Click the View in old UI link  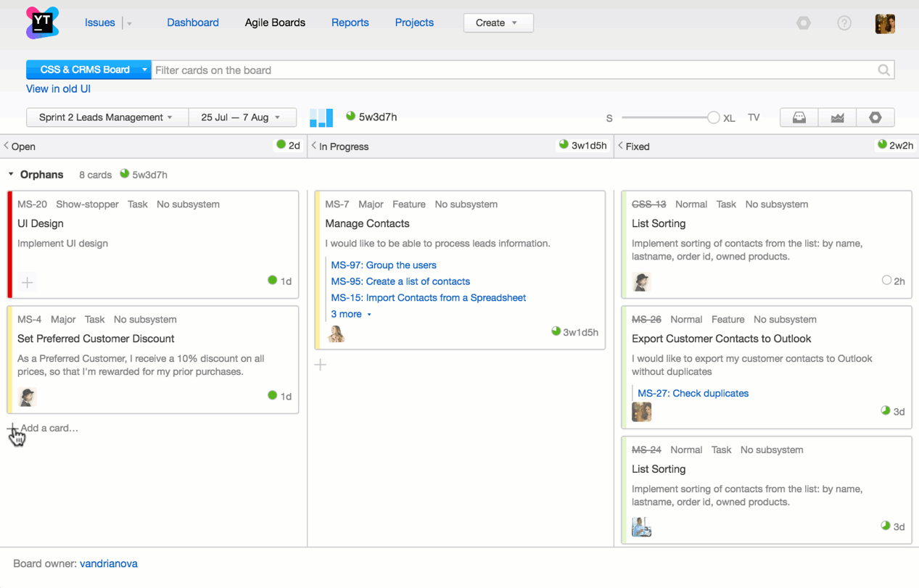point(58,88)
